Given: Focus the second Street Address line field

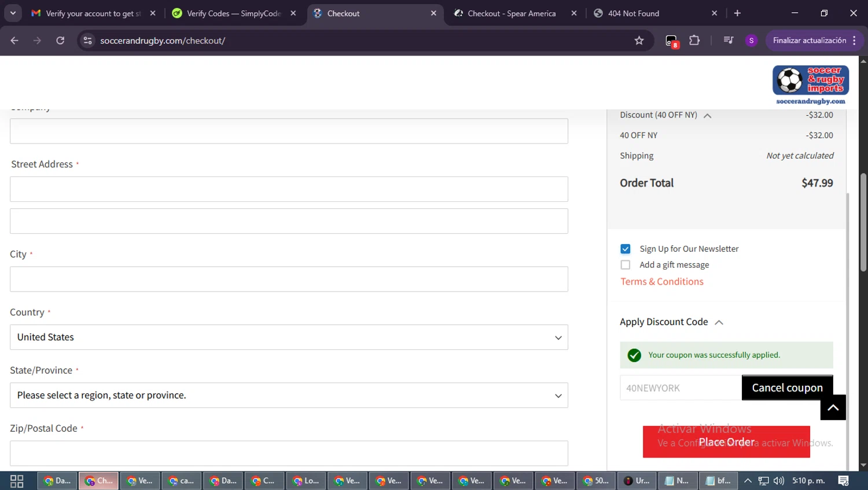Looking at the screenshot, I should [x=289, y=221].
